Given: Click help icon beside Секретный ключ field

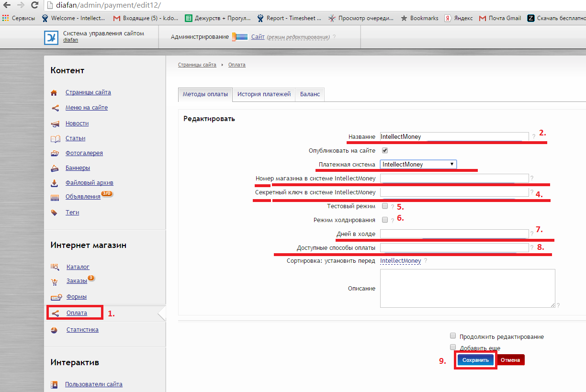Looking at the screenshot, I should 531,192.
